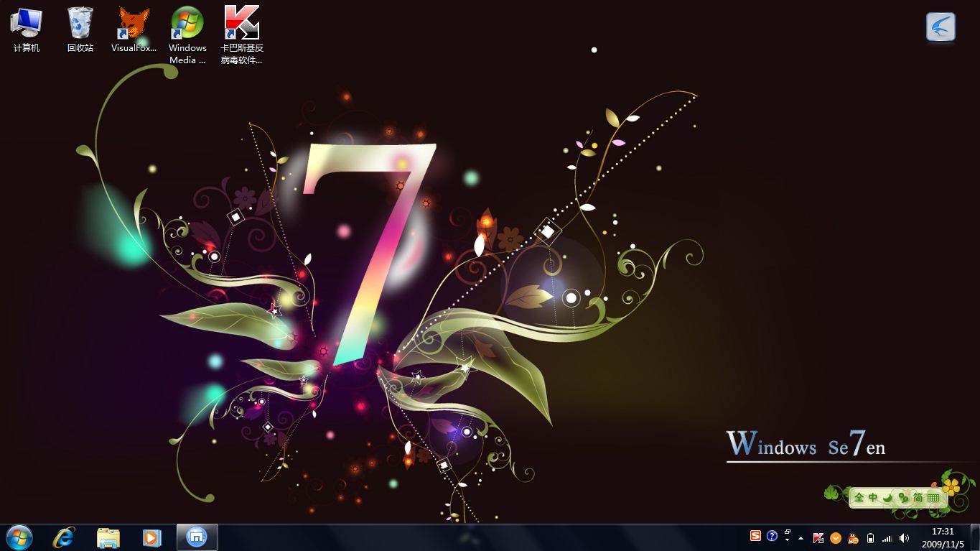Screen dimensions: 980x551
Task: Open the Windows Start menu orb
Action: tap(19, 537)
